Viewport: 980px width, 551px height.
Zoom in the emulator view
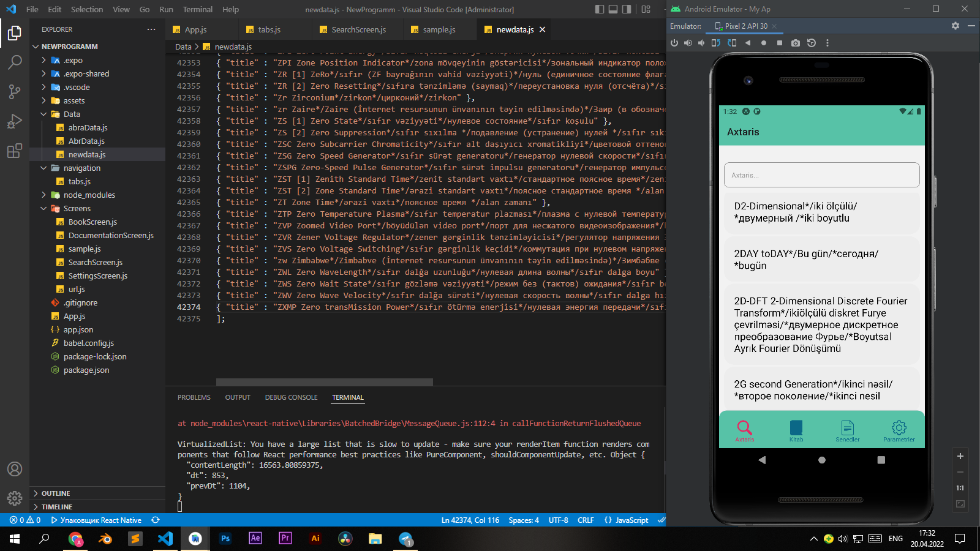point(960,456)
